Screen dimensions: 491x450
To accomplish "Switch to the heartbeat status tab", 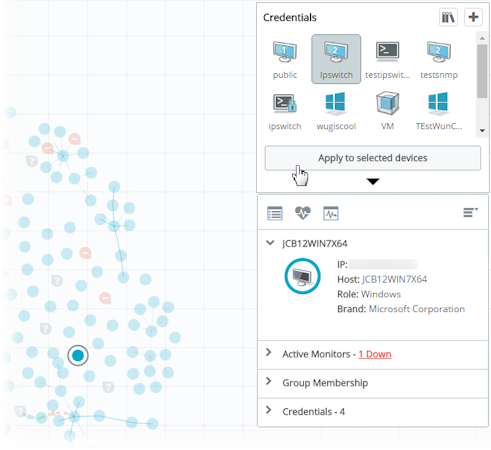I will 303,213.
